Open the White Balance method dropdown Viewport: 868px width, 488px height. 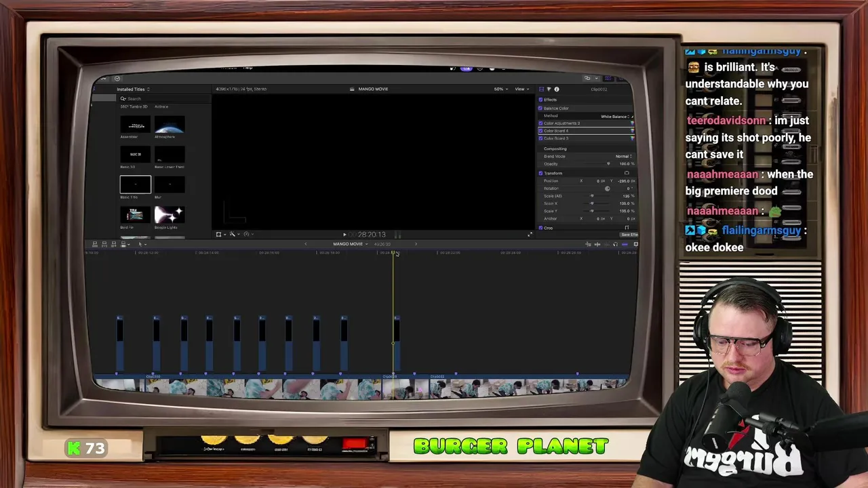click(616, 117)
